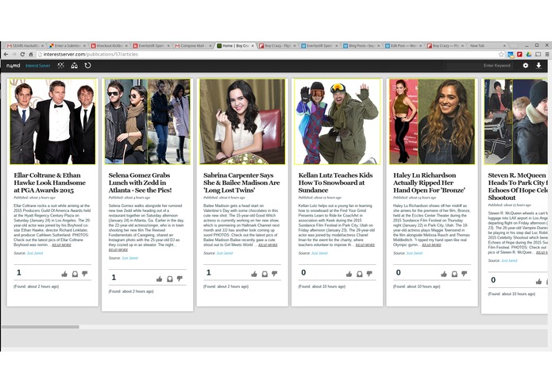
Task: Close the Home | Boy Crazy tab
Action: pyautogui.click(x=253, y=46)
